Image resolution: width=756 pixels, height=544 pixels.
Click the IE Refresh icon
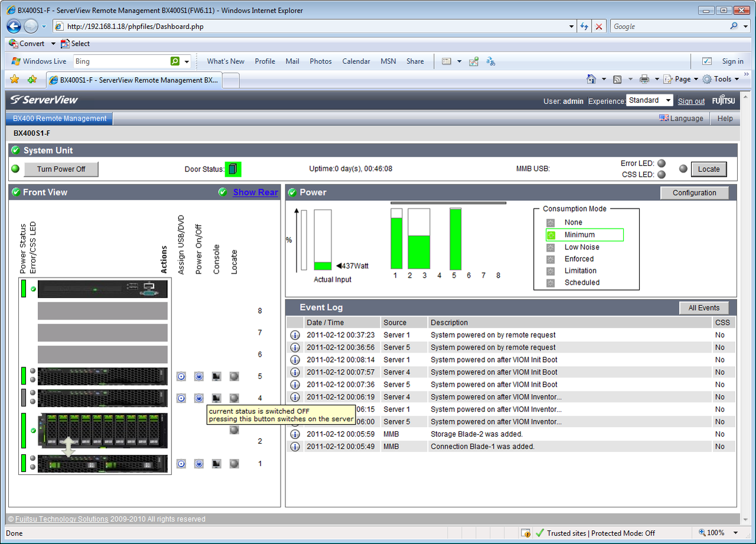coord(584,27)
